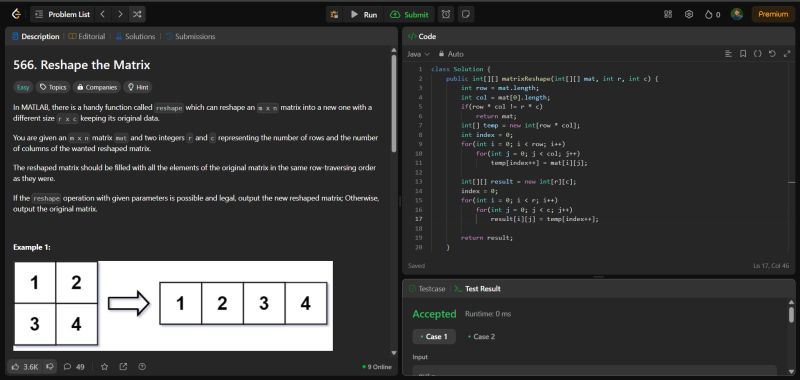The image size is (800, 380).
Task: Check the streak flame counter
Action: pyautogui.click(x=713, y=15)
